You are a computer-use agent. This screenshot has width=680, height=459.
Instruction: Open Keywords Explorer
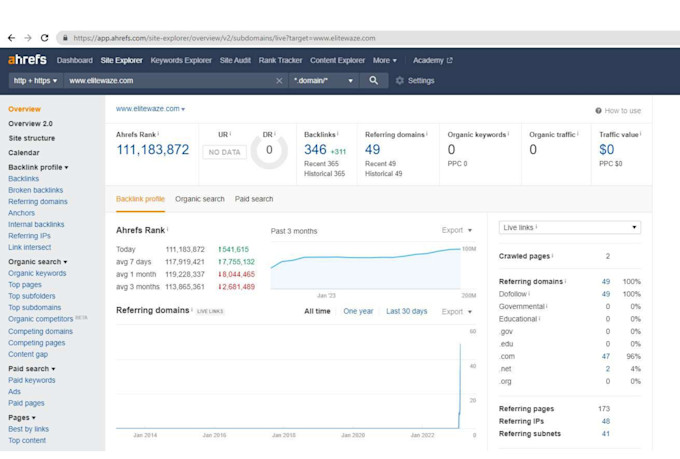coord(181,60)
